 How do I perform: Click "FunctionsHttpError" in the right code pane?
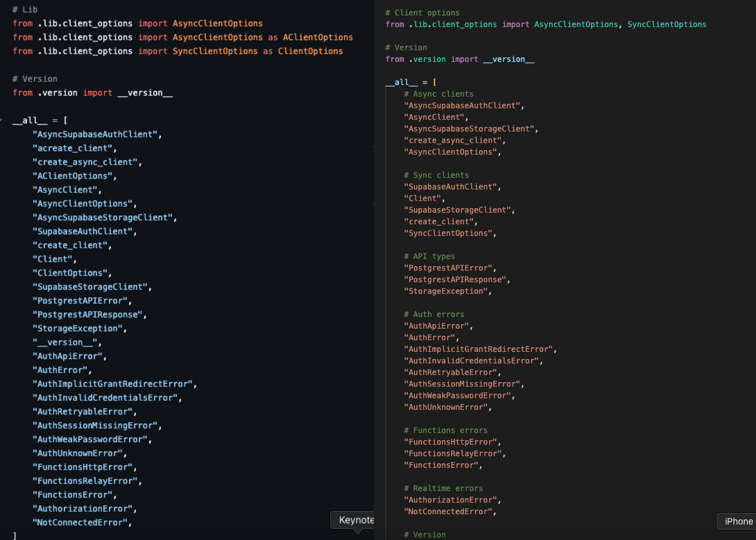[x=452, y=441]
